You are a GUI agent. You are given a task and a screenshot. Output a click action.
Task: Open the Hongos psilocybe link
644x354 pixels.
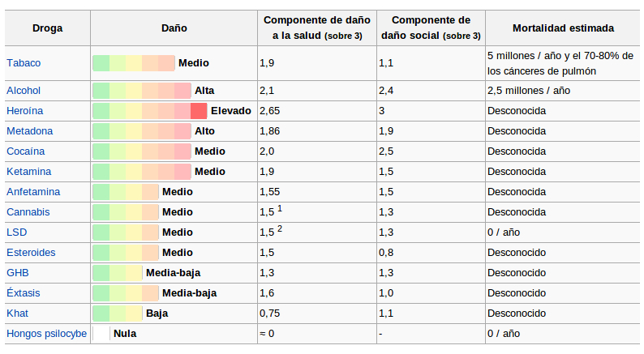click(46, 334)
